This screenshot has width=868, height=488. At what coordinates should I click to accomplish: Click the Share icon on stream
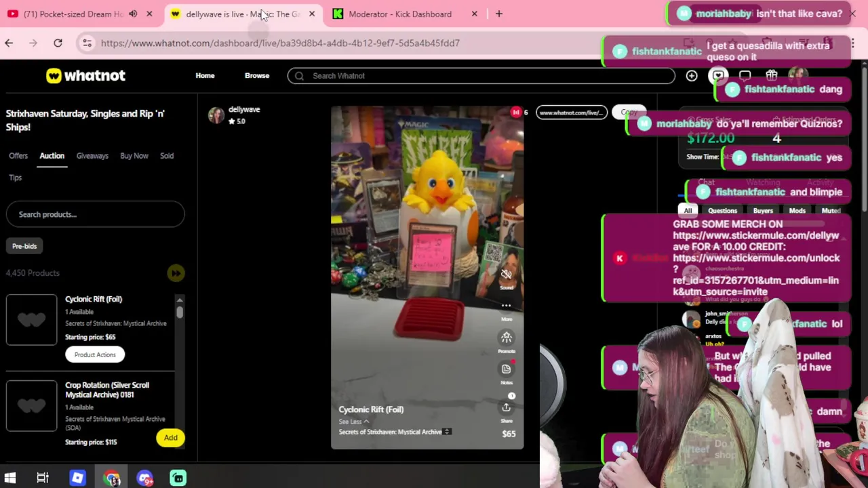coord(506,407)
